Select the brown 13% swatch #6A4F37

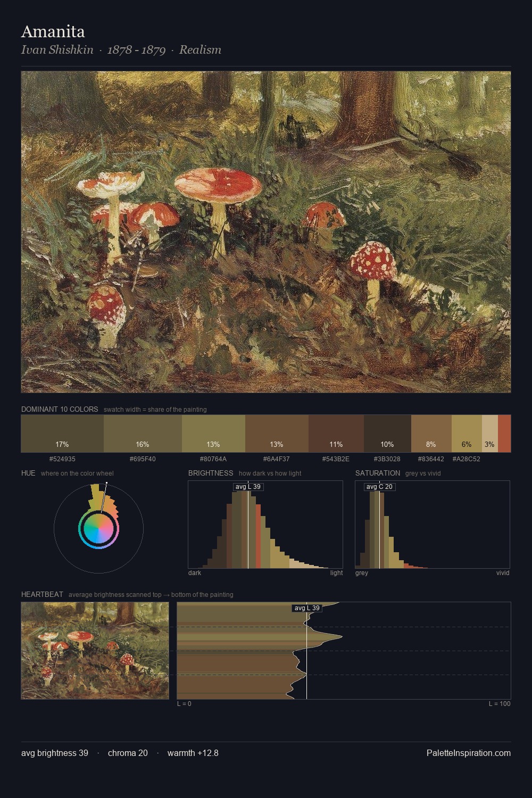(277, 434)
